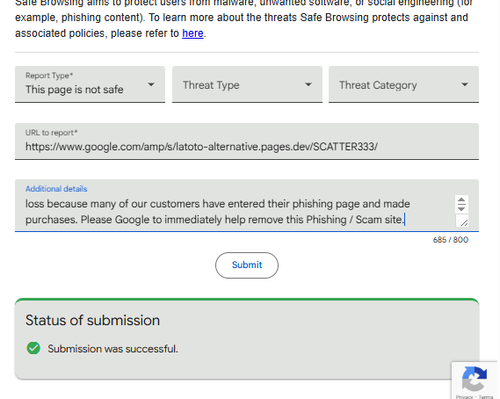Click the green success checkmark icon
Image resolution: width=500 pixels, height=399 pixels.
coord(33,348)
